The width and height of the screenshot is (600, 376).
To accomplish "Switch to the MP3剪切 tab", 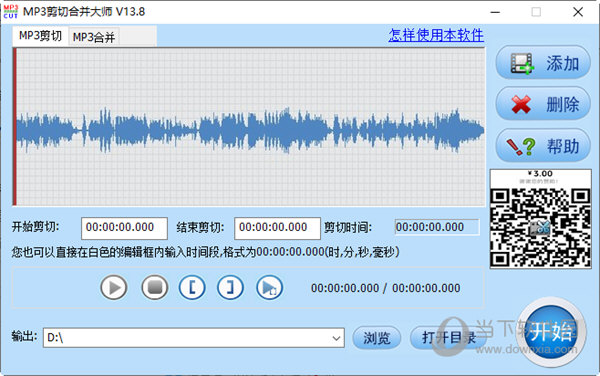I will [40, 36].
